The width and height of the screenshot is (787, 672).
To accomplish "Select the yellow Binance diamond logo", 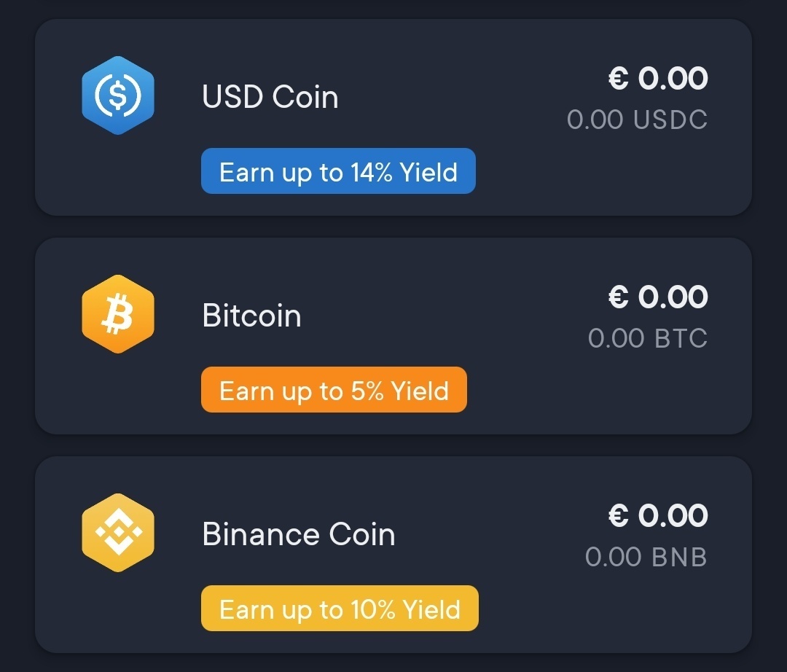I will click(118, 531).
